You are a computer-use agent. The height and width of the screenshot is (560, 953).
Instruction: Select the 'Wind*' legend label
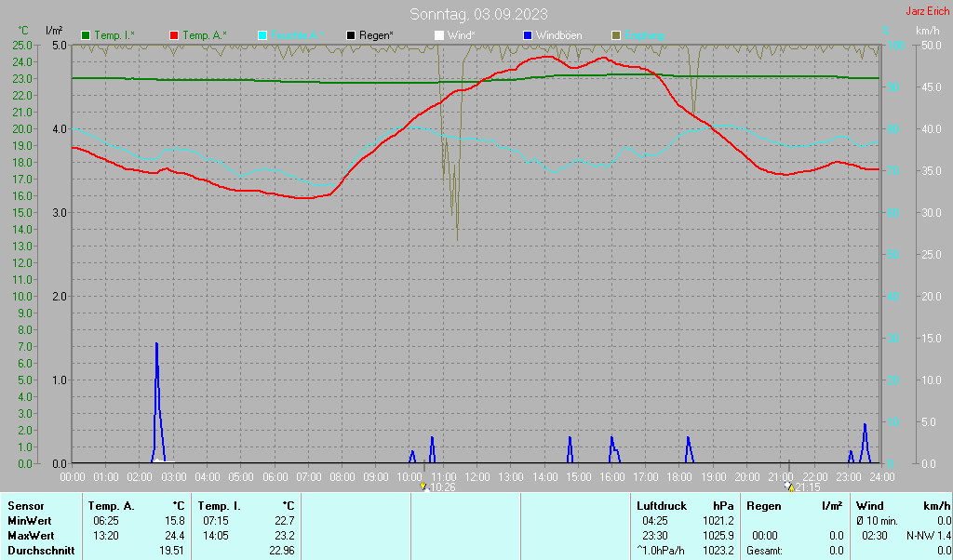[x=462, y=36]
